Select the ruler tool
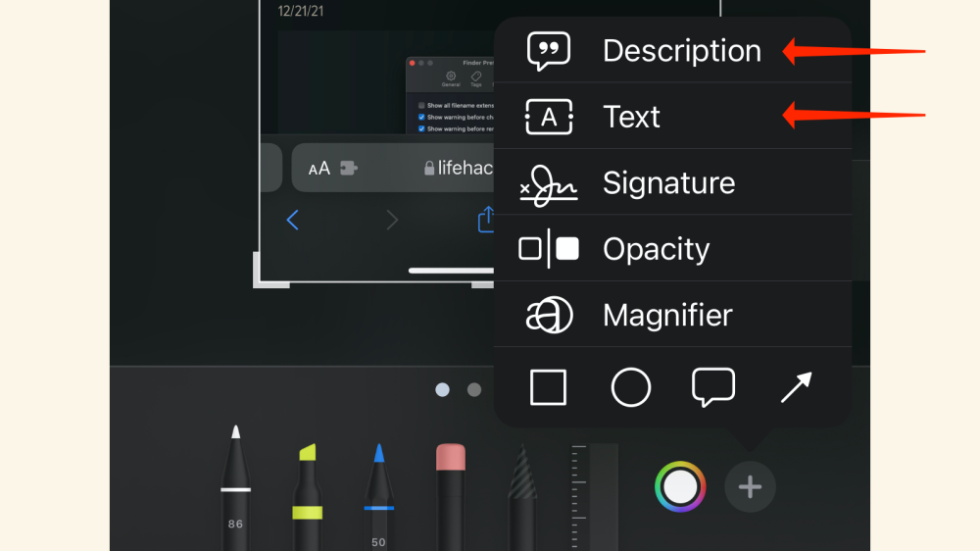The image size is (980, 551). (x=594, y=495)
